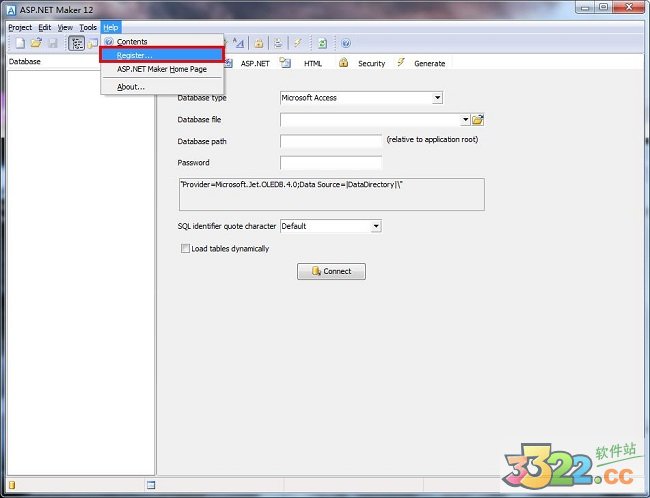Click the Save project disk icon
650x498 pixels.
tap(53, 43)
